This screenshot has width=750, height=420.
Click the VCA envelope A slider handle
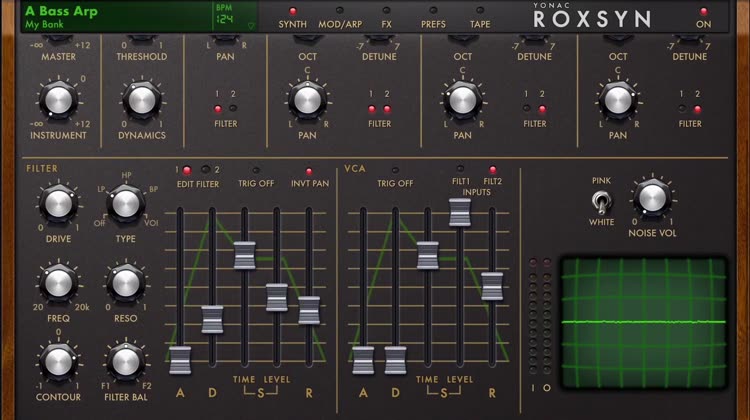pyautogui.click(x=363, y=360)
